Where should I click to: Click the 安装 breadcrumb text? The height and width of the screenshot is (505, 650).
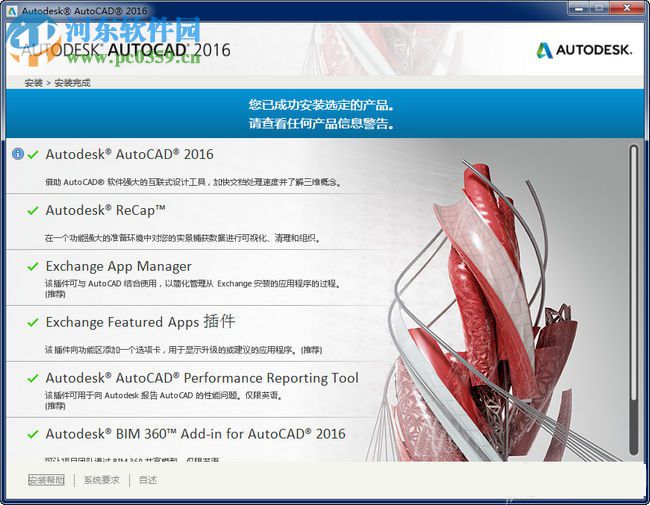34,83
